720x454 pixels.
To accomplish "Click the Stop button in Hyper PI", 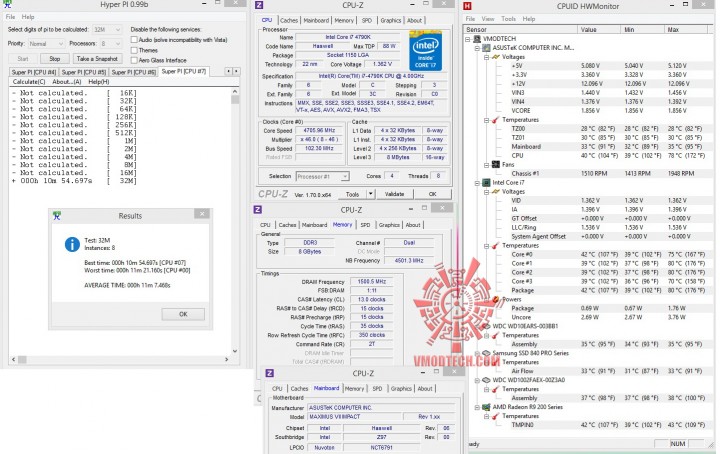I will click(55, 59).
